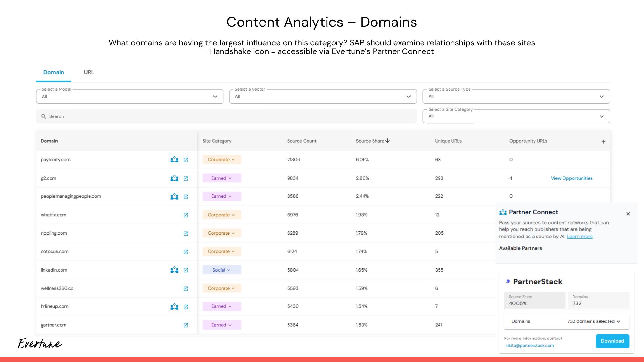Toggle the Earned category pill for g2.com
This screenshot has width=644, height=362.
pos(222,178)
